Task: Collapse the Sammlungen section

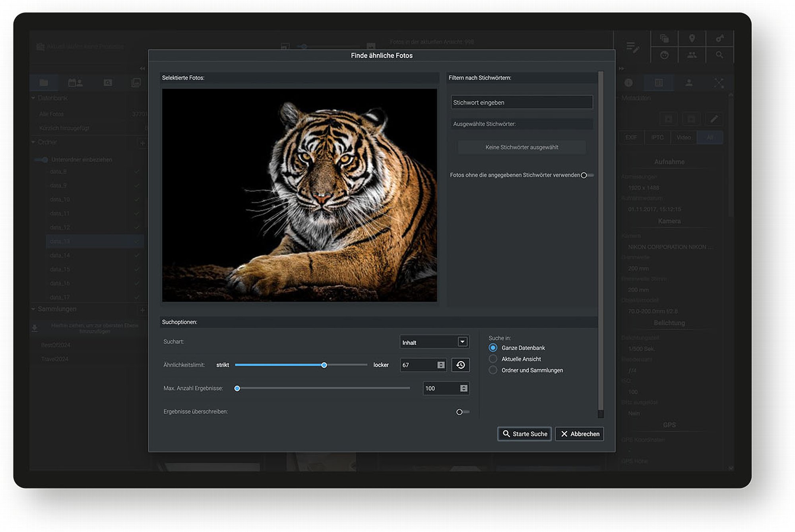Action: [33, 309]
